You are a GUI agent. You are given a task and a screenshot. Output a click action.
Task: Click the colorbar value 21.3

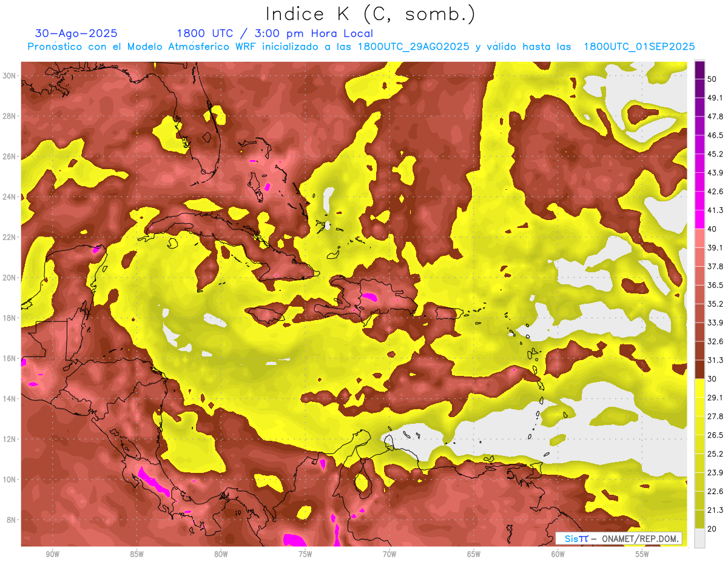tap(715, 510)
